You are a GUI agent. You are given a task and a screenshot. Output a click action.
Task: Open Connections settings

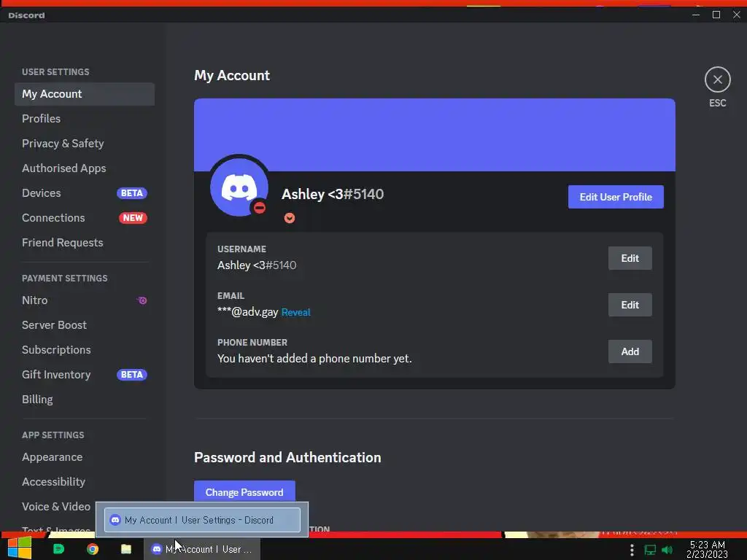[85, 217]
